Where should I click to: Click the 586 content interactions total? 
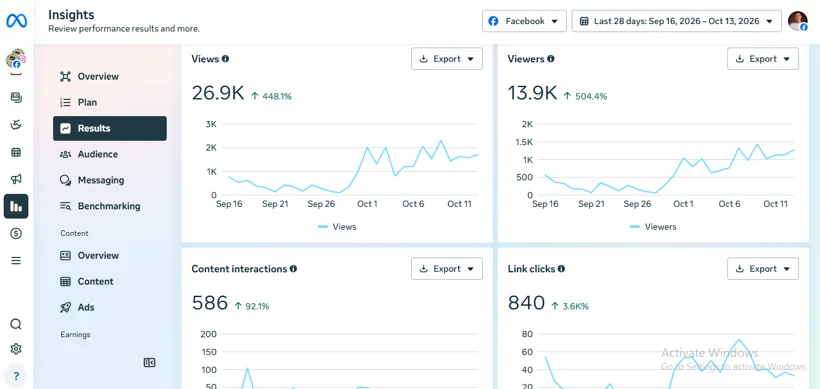coord(210,303)
